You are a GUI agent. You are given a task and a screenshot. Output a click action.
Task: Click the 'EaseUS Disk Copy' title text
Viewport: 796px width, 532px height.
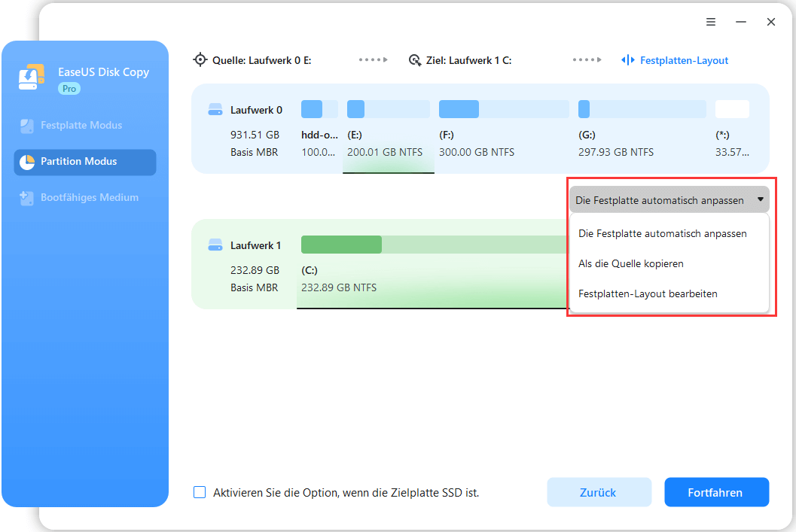(x=104, y=72)
